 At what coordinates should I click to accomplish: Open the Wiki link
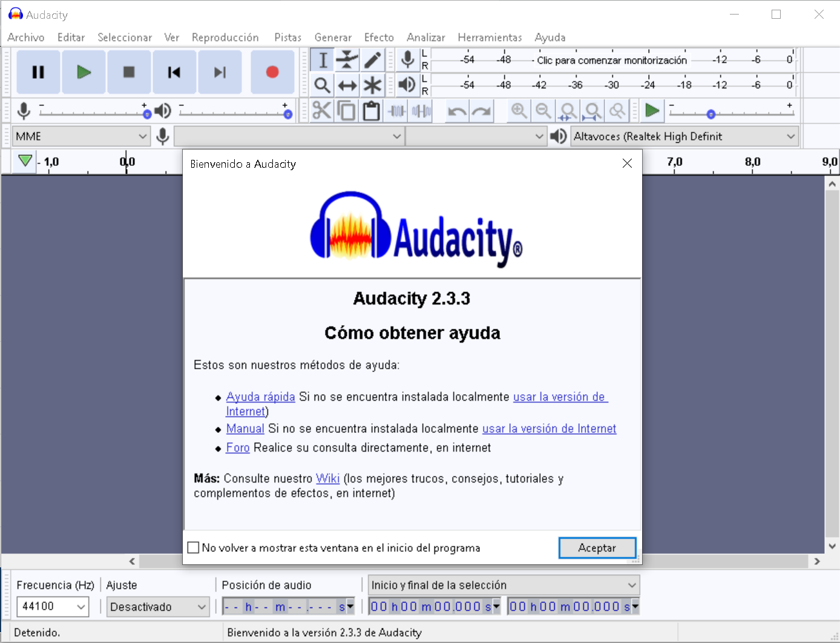[328, 478]
